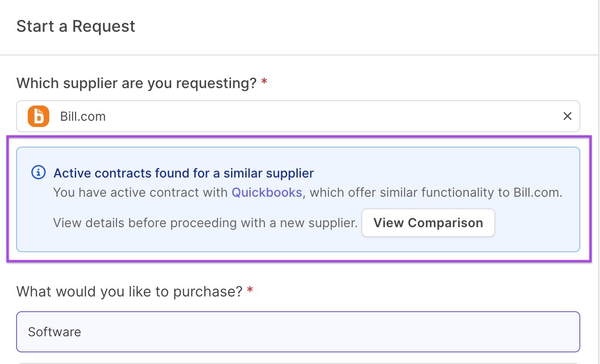Clear the Bill.com supplier selection

coord(567,116)
